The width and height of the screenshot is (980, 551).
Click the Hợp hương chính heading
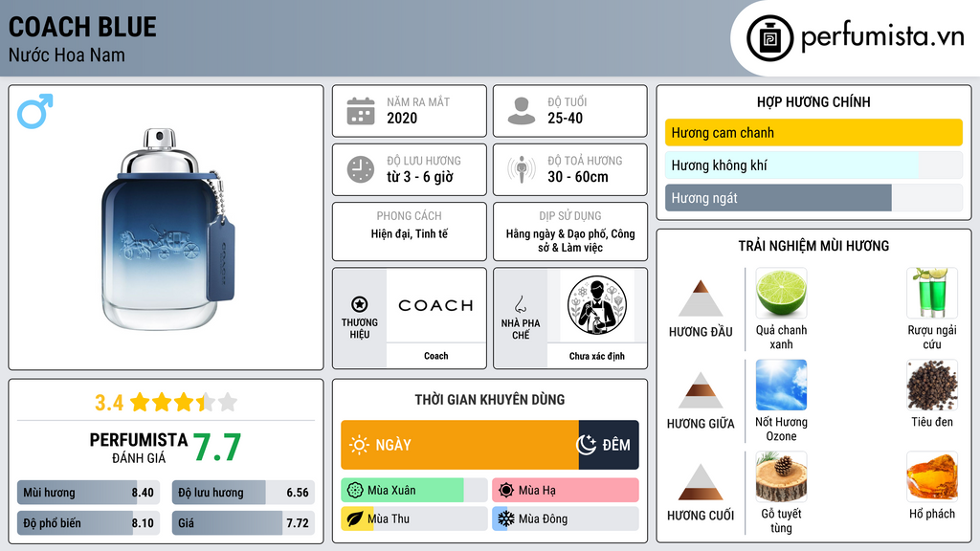pyautogui.click(x=813, y=101)
